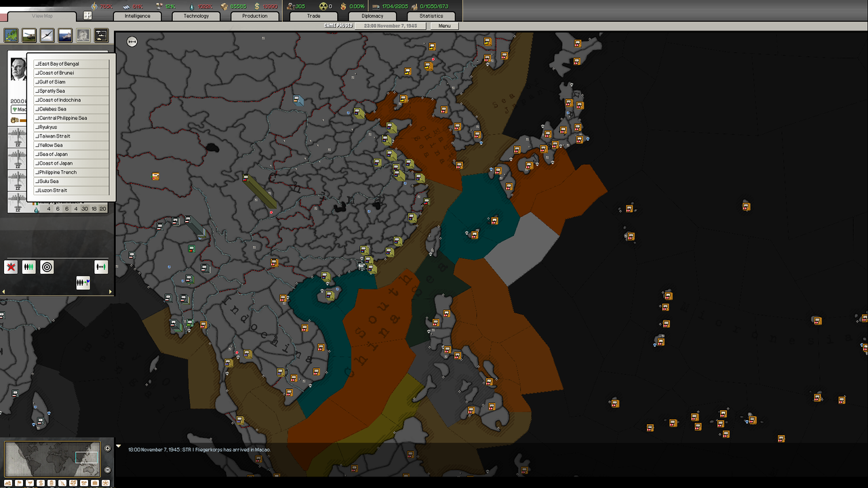Click the Europe map overview icon

[11, 35]
